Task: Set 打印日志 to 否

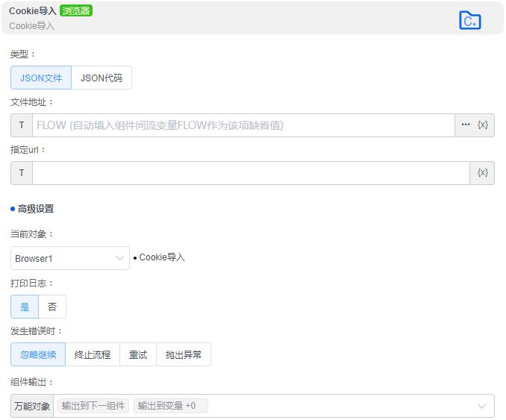Action: [x=52, y=307]
